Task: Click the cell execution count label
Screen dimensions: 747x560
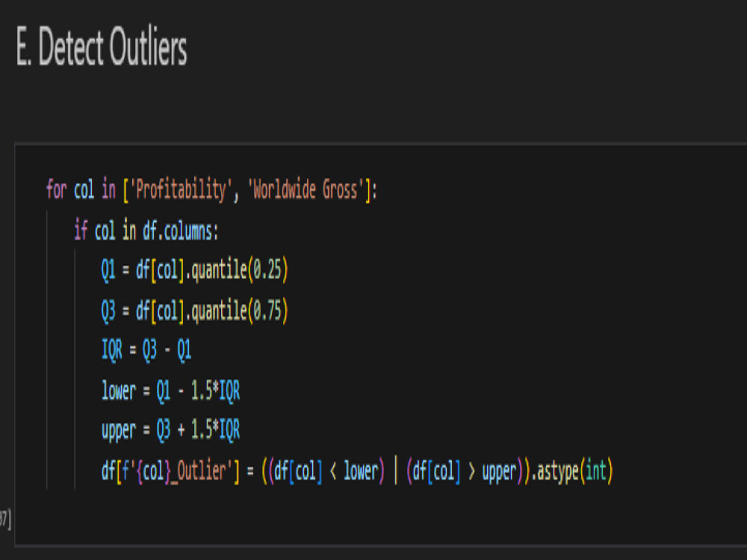Action: pyautogui.click(x=5, y=519)
